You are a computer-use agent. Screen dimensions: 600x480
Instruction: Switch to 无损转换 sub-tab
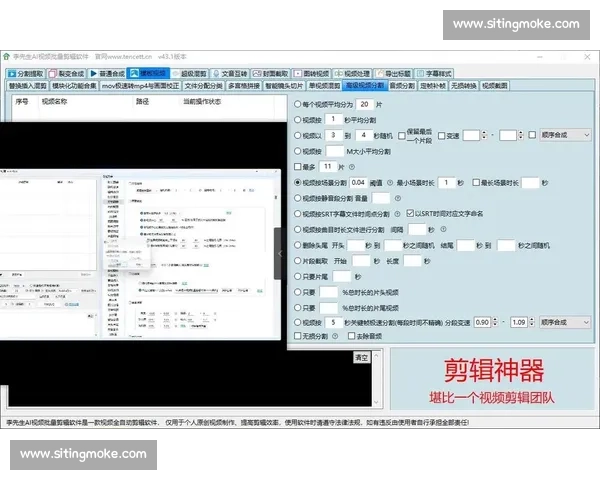464,86
